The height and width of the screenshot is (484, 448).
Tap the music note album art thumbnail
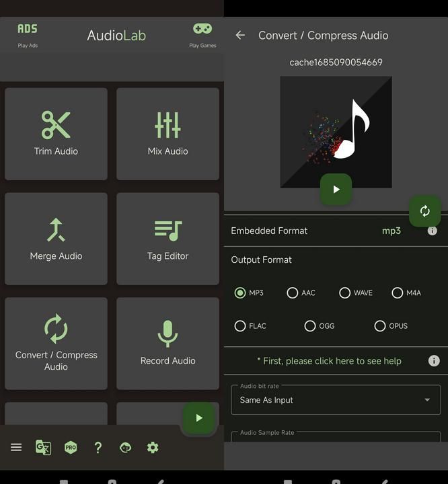coord(336,132)
